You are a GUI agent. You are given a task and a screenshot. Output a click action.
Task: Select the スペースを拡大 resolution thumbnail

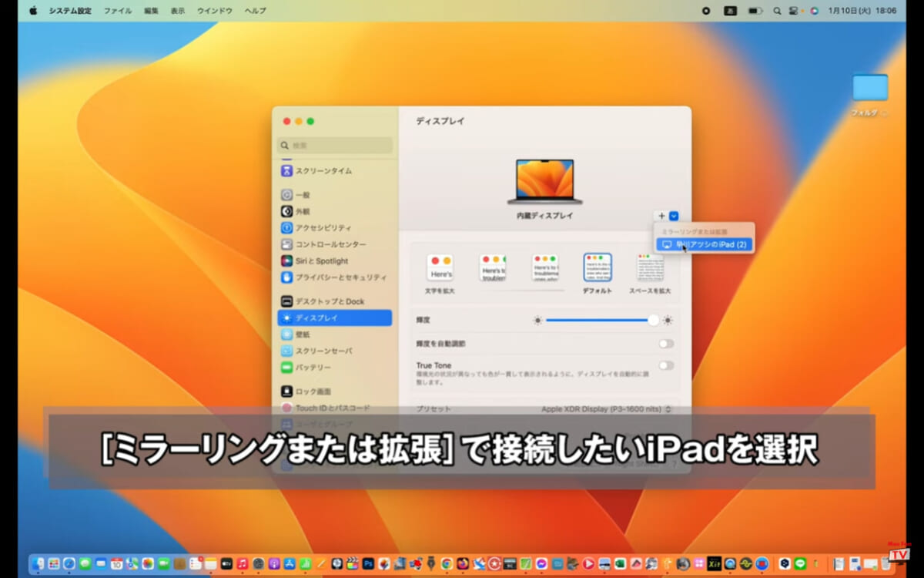(649, 267)
